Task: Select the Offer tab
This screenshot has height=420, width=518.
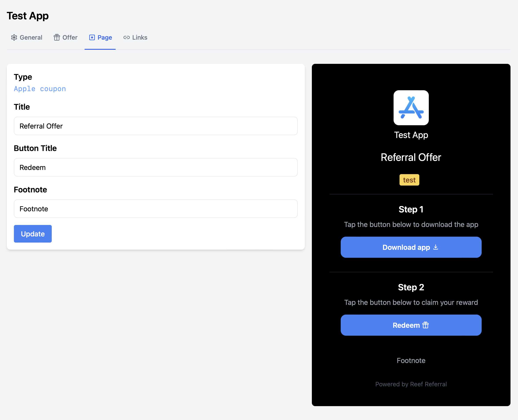Action: click(66, 38)
